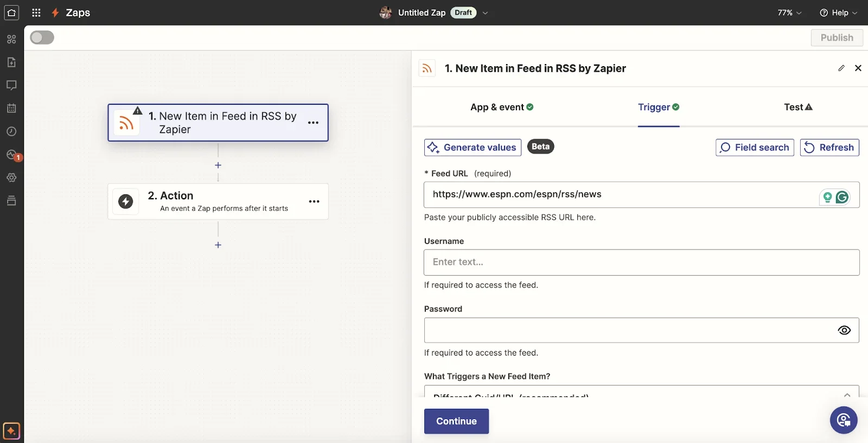Open the Help dropdown menu

point(838,12)
